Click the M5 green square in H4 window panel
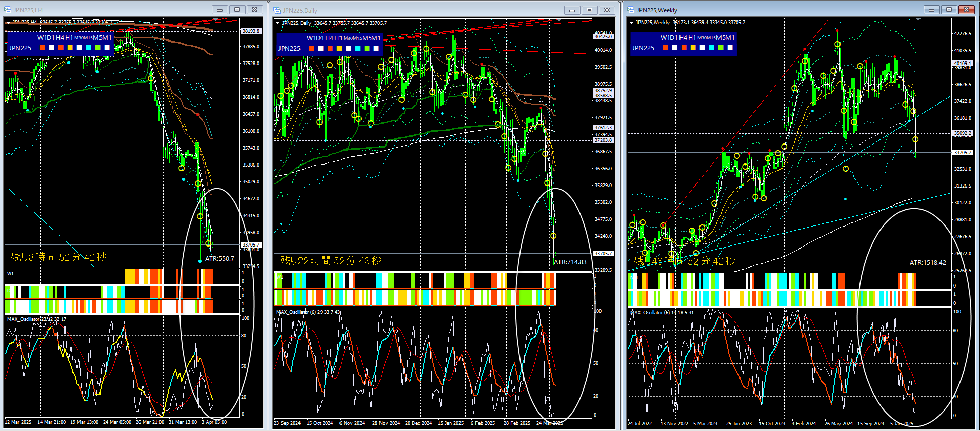This screenshot has width=980, height=431. tap(98, 48)
